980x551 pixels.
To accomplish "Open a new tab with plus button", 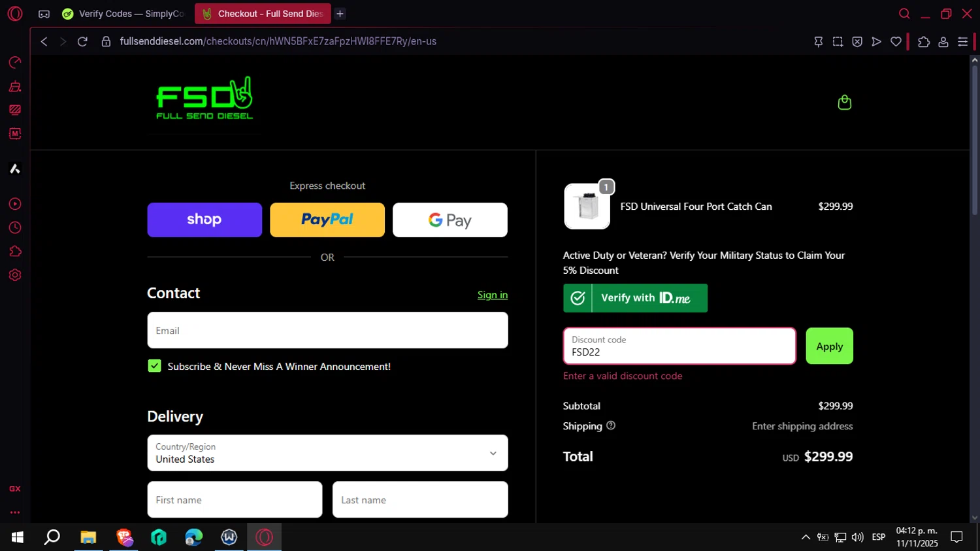I will (x=340, y=14).
